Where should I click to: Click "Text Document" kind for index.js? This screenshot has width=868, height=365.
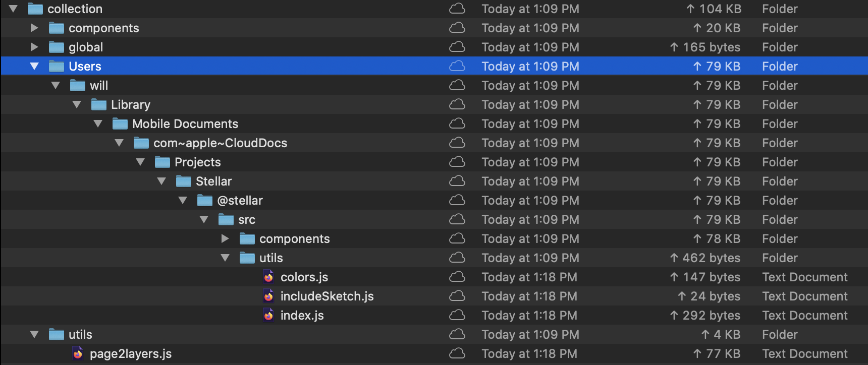(805, 315)
